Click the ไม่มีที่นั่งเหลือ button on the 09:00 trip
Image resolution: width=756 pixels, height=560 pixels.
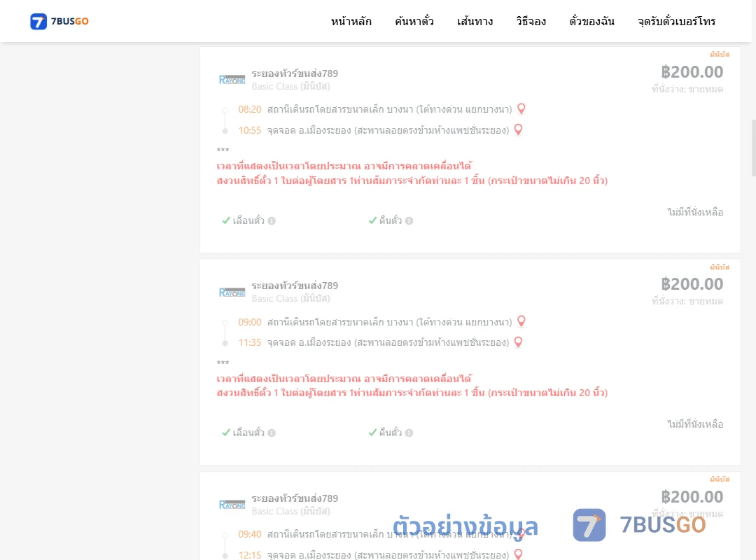[x=695, y=424]
